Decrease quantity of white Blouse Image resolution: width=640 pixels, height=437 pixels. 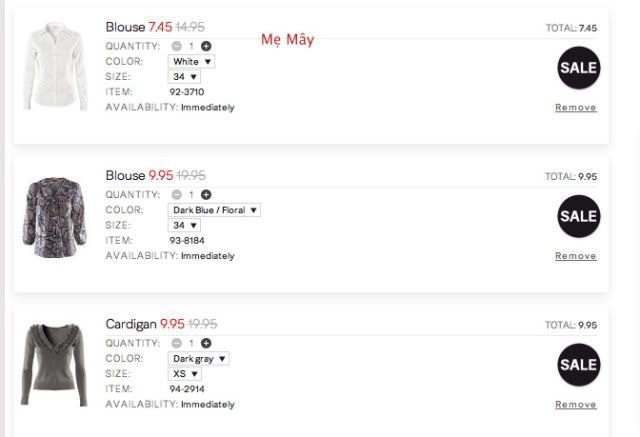tap(176, 46)
